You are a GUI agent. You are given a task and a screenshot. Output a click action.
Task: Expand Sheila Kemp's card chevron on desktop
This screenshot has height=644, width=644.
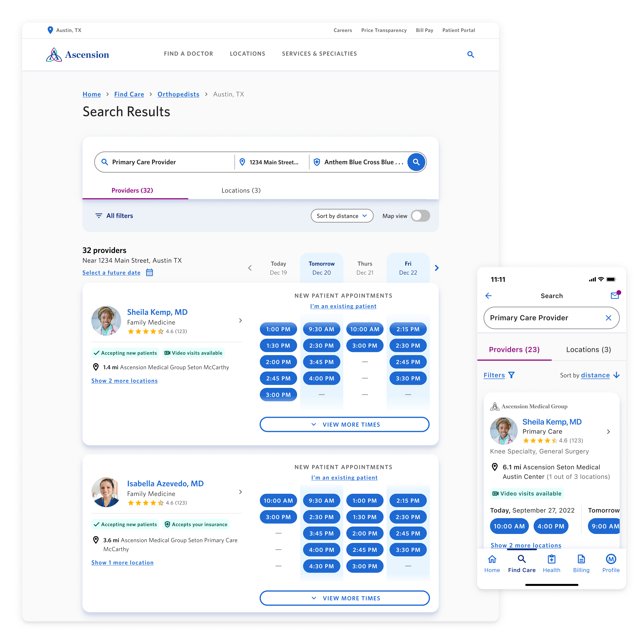[x=241, y=321]
